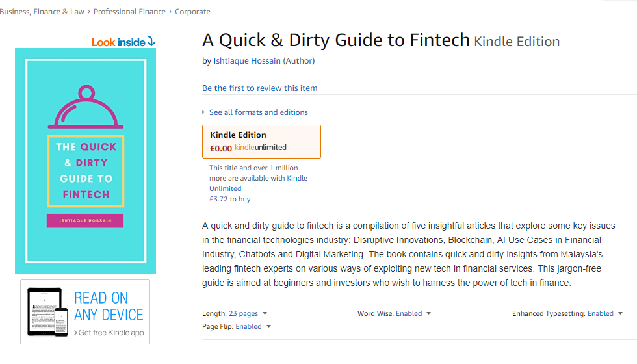
Task: Click the Get free Kindle app link
Action: click(111, 333)
